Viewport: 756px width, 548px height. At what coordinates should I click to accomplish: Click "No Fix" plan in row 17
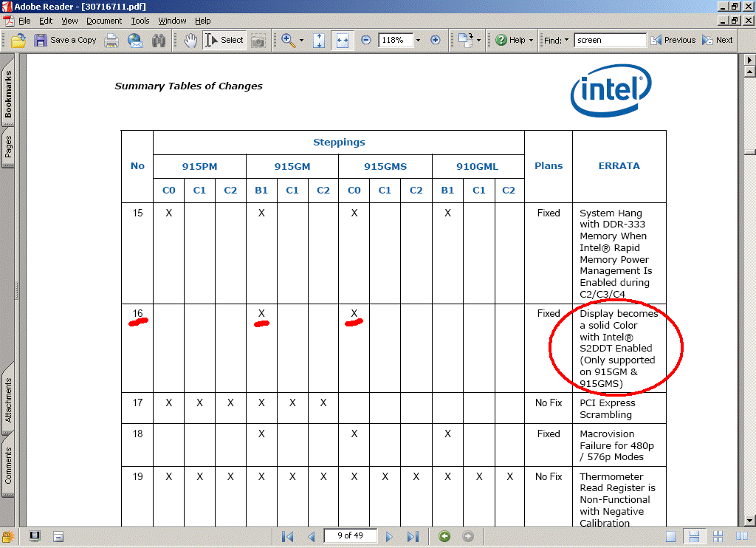tap(549, 403)
